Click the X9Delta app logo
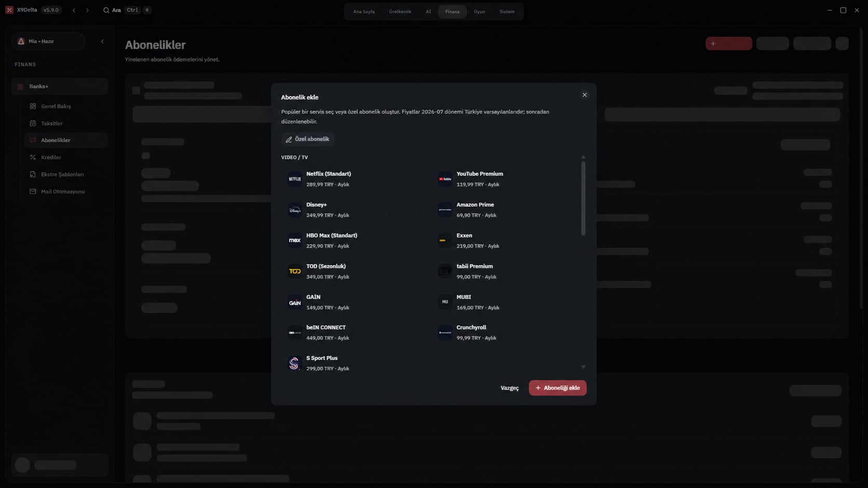The width and height of the screenshot is (868, 488). click(x=9, y=10)
